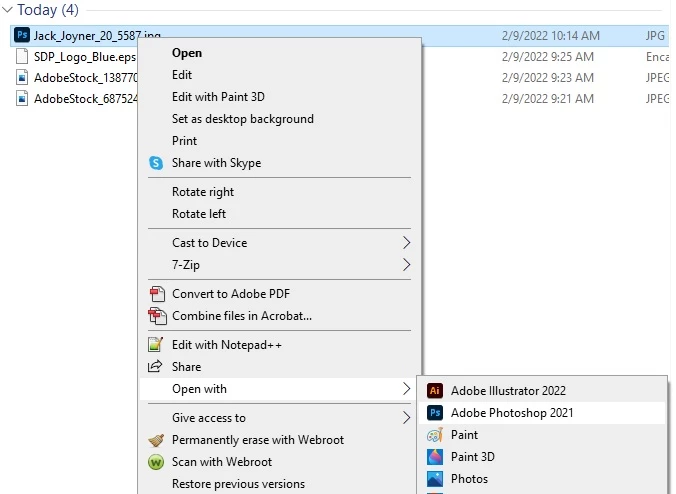Image resolution: width=676 pixels, height=494 pixels.
Task: Collapse the Today (4) group chevron
Action: pyautogui.click(x=8, y=9)
